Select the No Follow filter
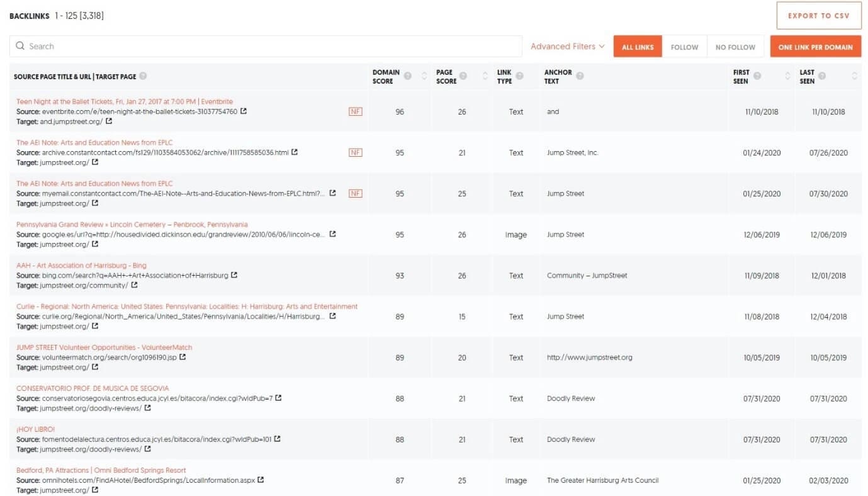Image resolution: width=868 pixels, height=496 pixels. point(735,47)
